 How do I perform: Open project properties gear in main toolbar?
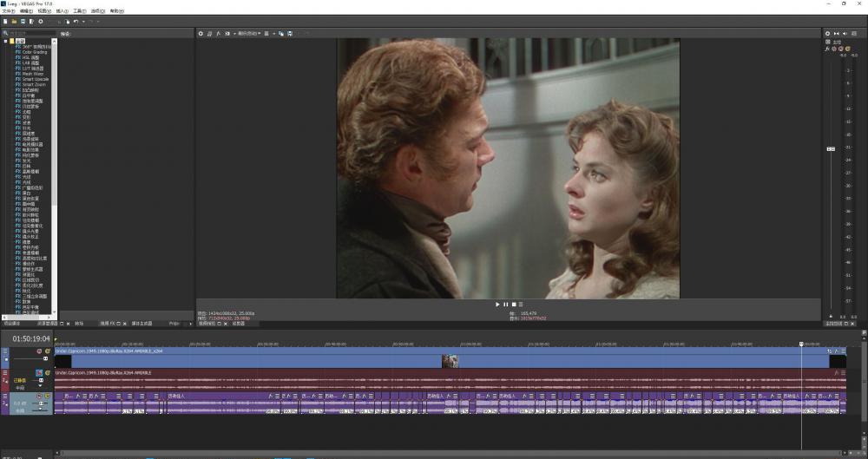point(41,22)
